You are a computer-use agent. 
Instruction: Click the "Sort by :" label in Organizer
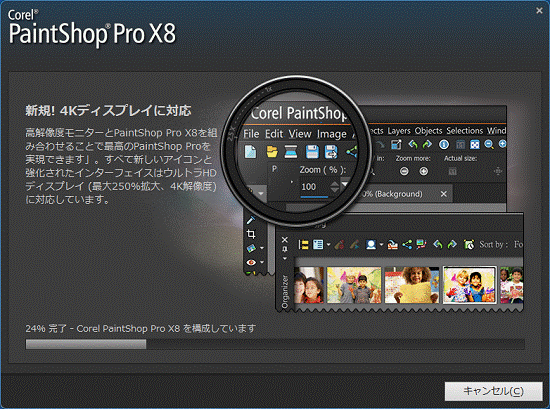pos(494,244)
